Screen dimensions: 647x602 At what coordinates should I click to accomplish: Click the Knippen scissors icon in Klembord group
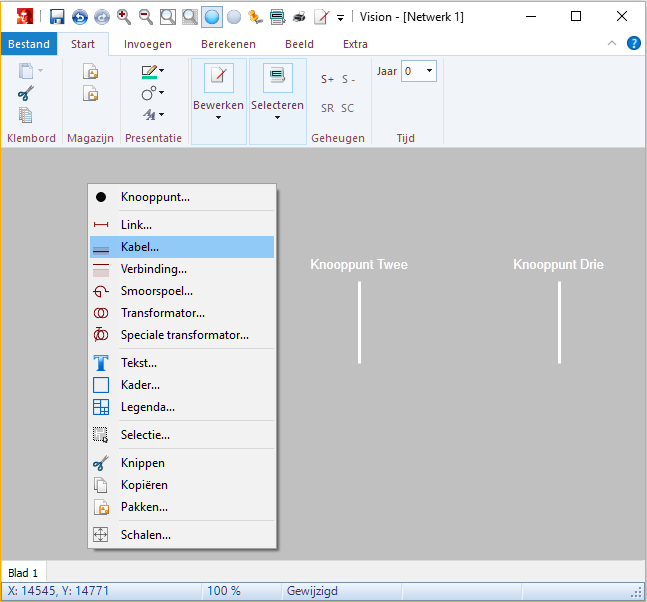coord(26,93)
